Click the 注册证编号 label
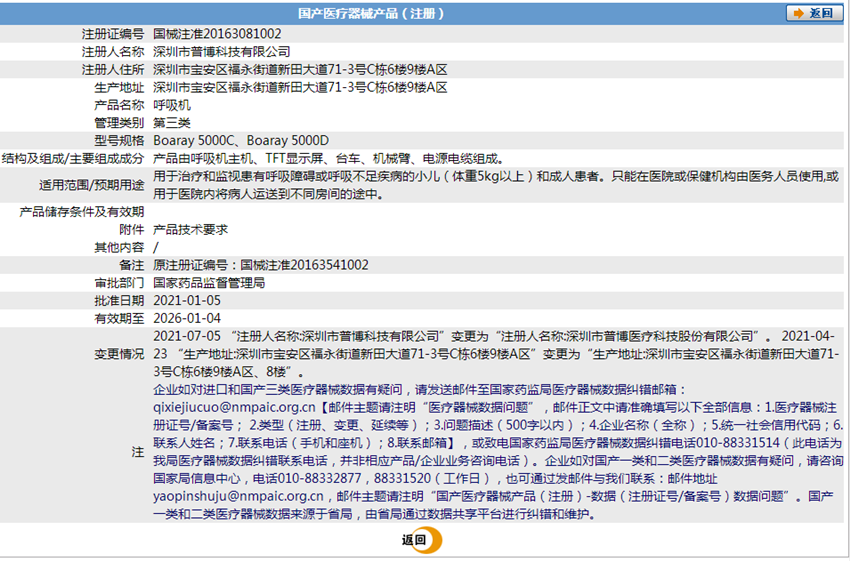The width and height of the screenshot is (850, 561). pyautogui.click(x=113, y=34)
